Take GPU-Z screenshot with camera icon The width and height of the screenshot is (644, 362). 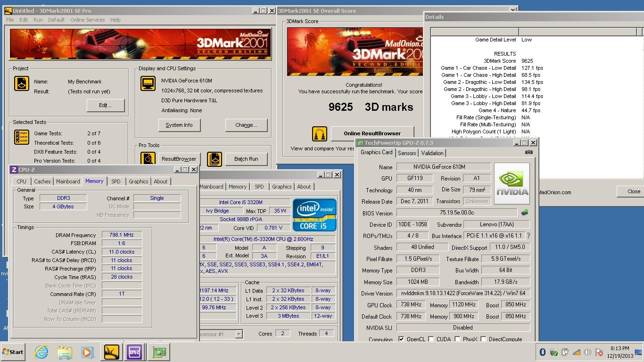click(x=528, y=152)
